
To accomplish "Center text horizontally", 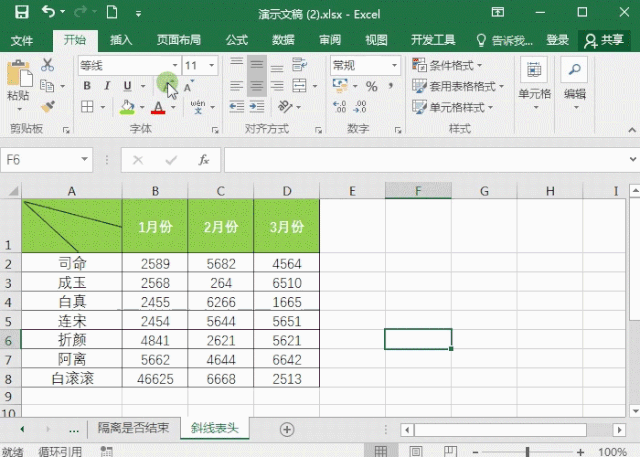I will tap(257, 86).
